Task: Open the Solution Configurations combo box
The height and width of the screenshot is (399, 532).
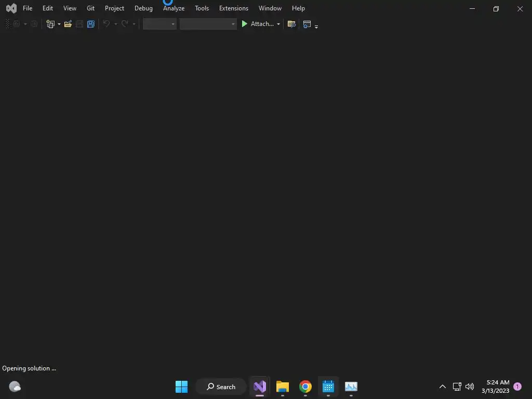Action: point(159,24)
